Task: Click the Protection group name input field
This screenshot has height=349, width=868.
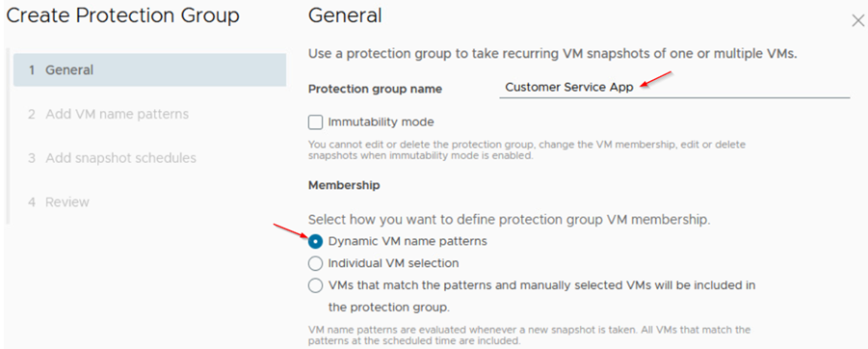Action: tap(674, 87)
